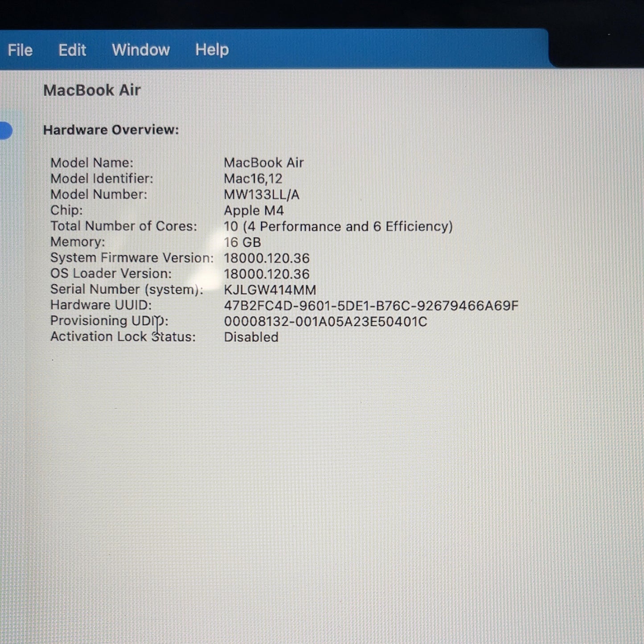
Task: Click the 'Activation Lock Status:' label
Action: point(123,336)
